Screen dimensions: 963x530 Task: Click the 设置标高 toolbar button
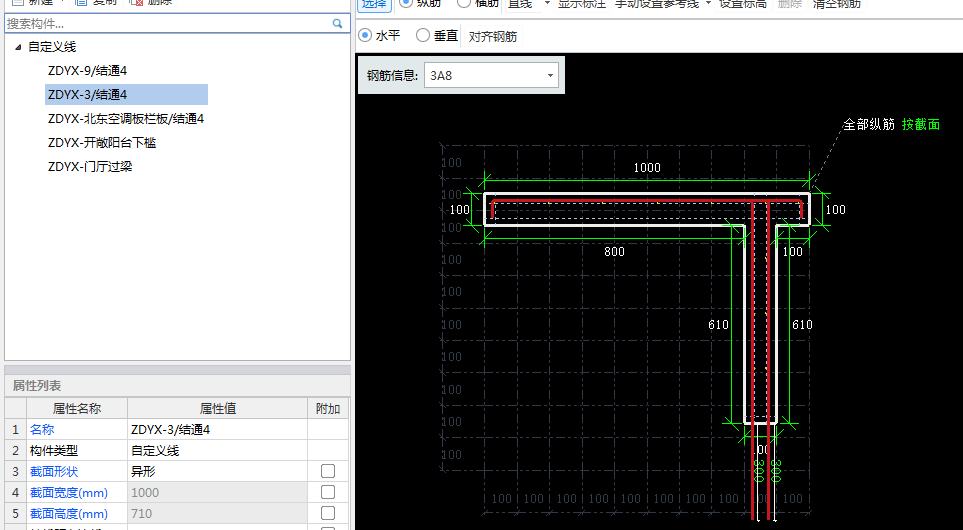(x=743, y=4)
